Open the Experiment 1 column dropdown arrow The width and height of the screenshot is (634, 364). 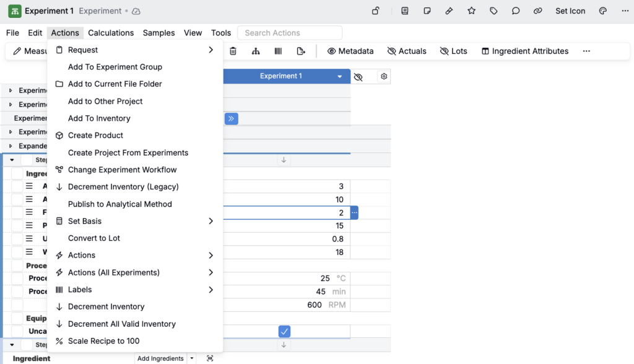pyautogui.click(x=339, y=77)
